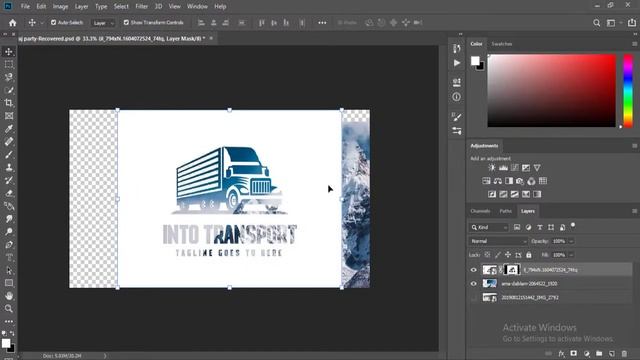Select the Eyedropper tool
The image size is (640, 360).
tap(9, 129)
